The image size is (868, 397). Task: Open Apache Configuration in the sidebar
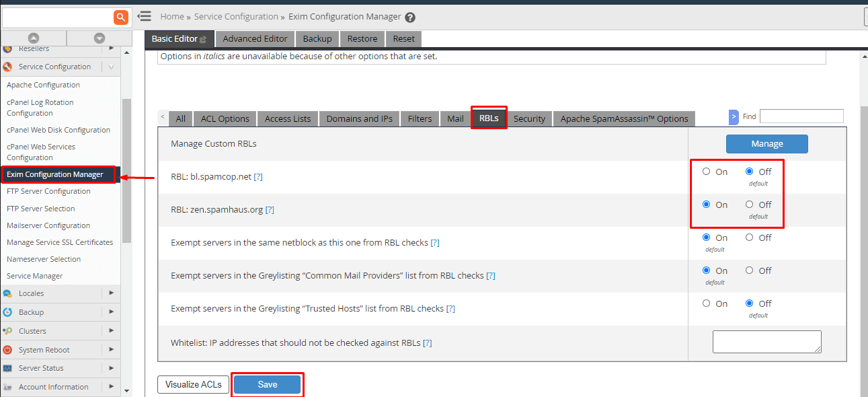[43, 85]
